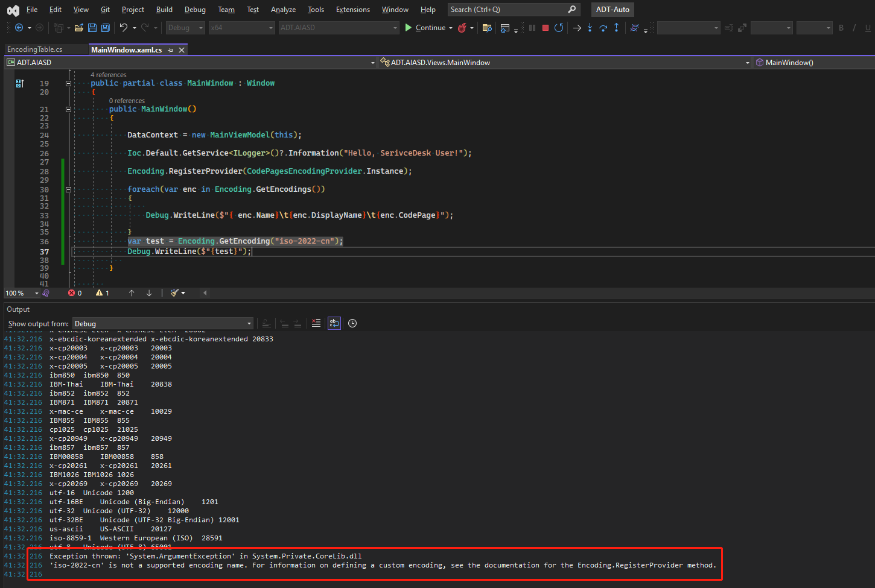The height and width of the screenshot is (588, 875).
Task: Open the Debug menu
Action: coord(195,10)
